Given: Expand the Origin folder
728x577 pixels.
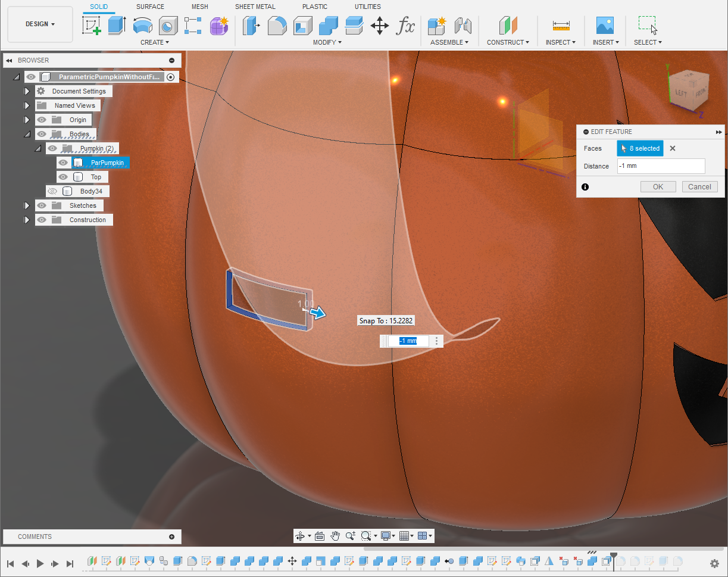Looking at the screenshot, I should [x=27, y=120].
